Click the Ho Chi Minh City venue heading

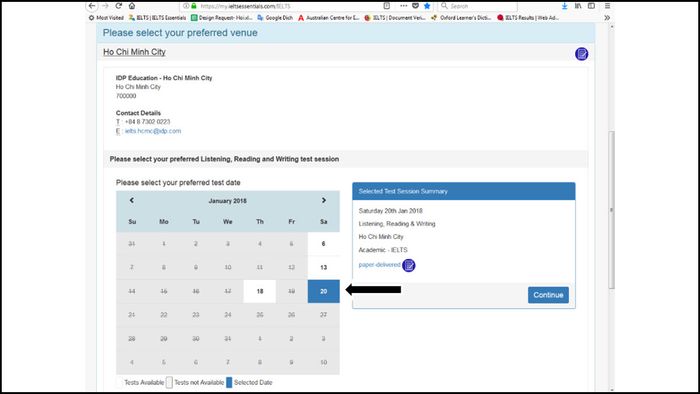[134, 52]
